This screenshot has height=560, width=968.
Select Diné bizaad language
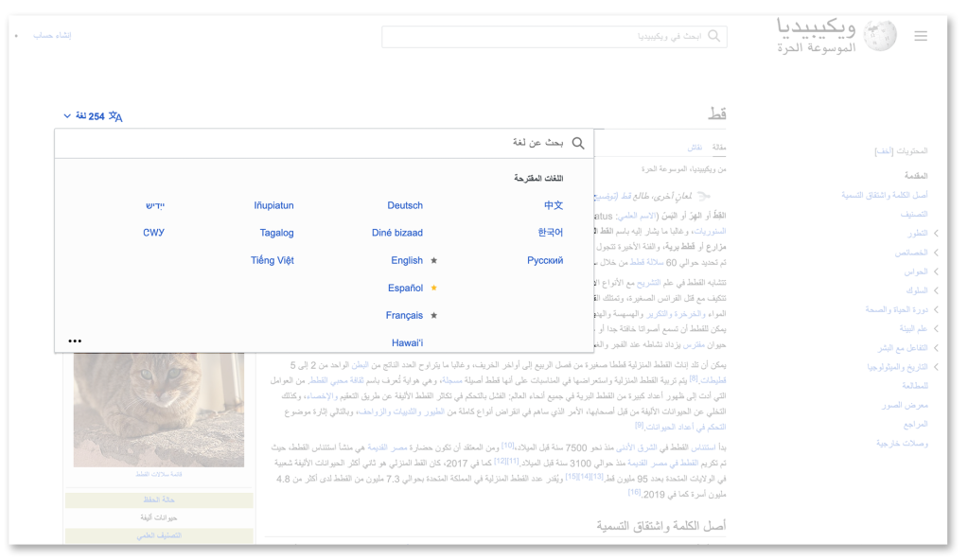[x=397, y=233]
